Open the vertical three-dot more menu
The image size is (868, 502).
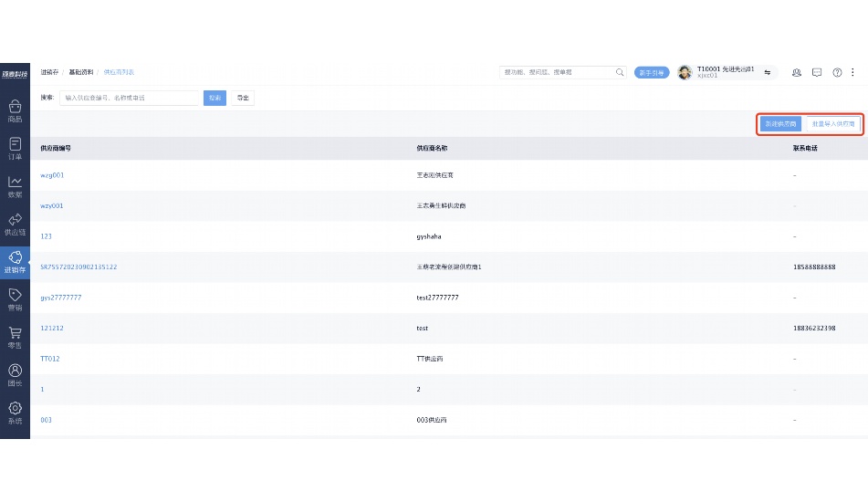(852, 72)
